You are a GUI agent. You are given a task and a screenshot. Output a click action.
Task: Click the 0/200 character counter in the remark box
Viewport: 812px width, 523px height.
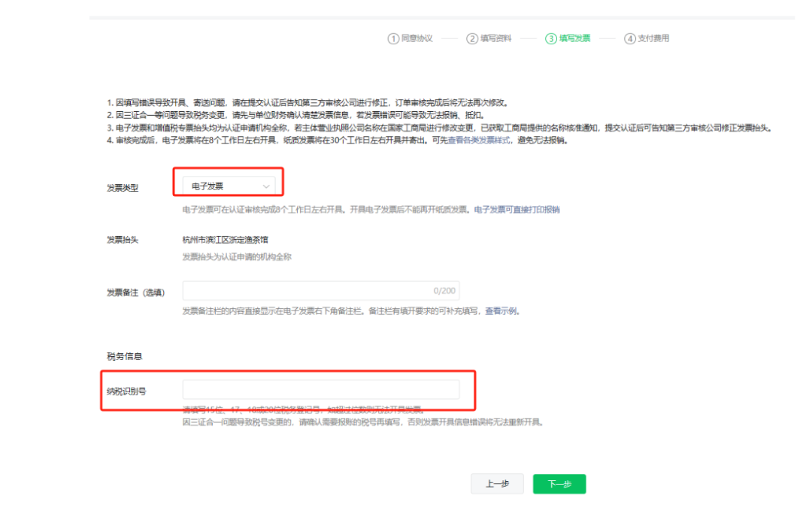pos(443,291)
